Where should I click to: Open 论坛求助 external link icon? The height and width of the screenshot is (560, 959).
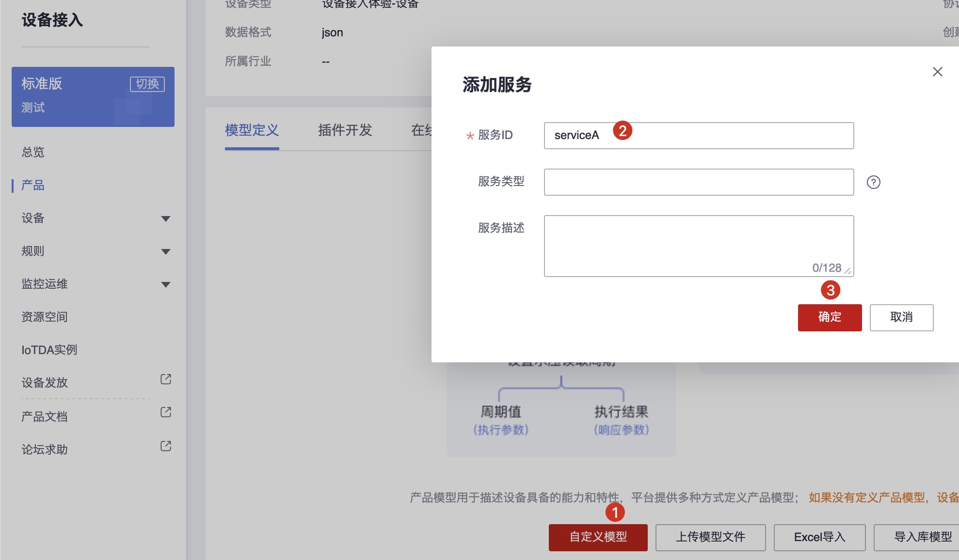pyautogui.click(x=166, y=446)
